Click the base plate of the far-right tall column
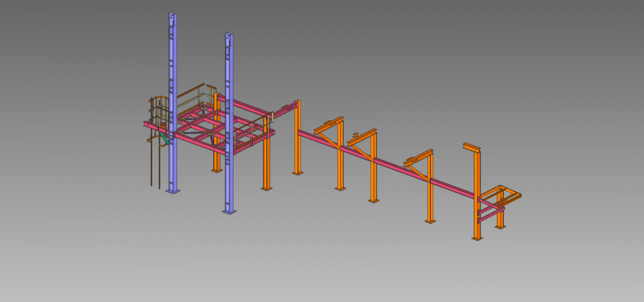 click(x=477, y=238)
